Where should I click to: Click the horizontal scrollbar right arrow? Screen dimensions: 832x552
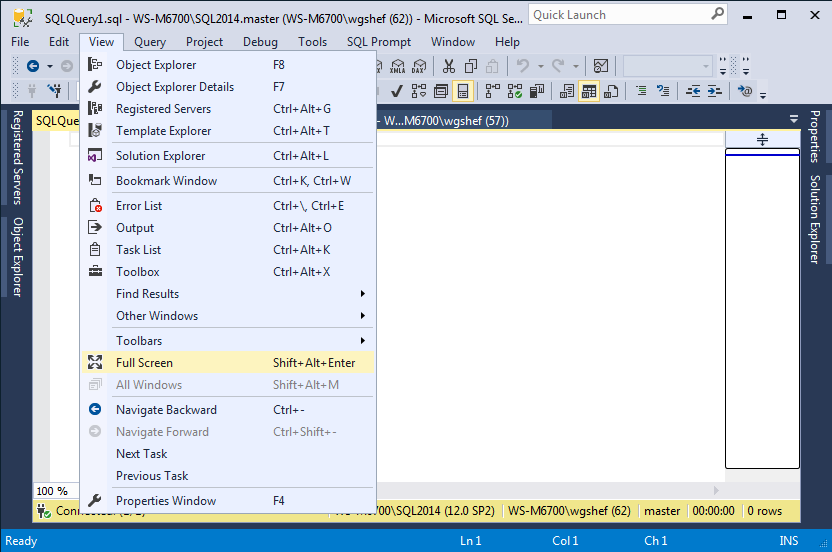point(716,490)
